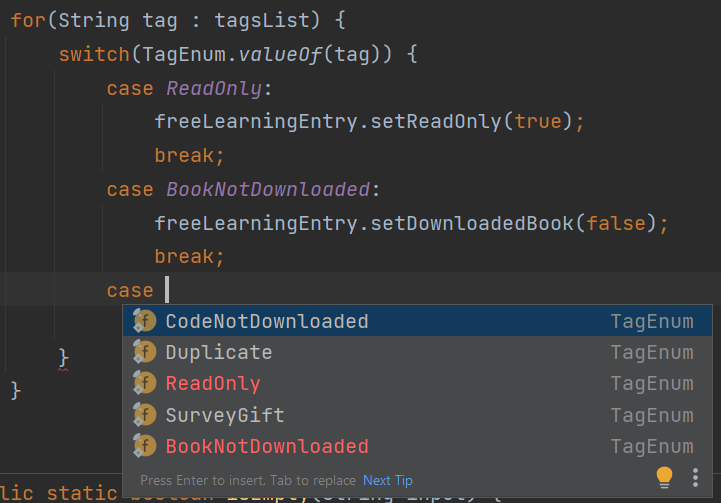The width and height of the screenshot is (721, 503).
Task: Click closing brace with red error underline
Action: point(63,358)
